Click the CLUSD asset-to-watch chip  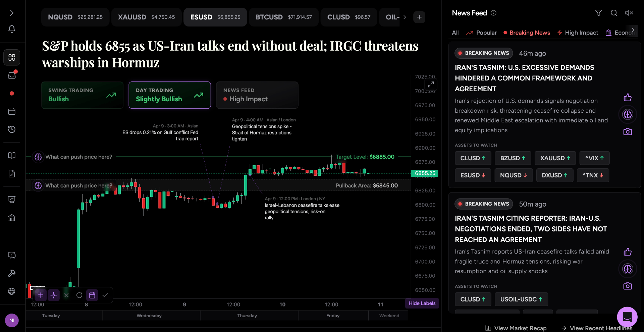473,158
